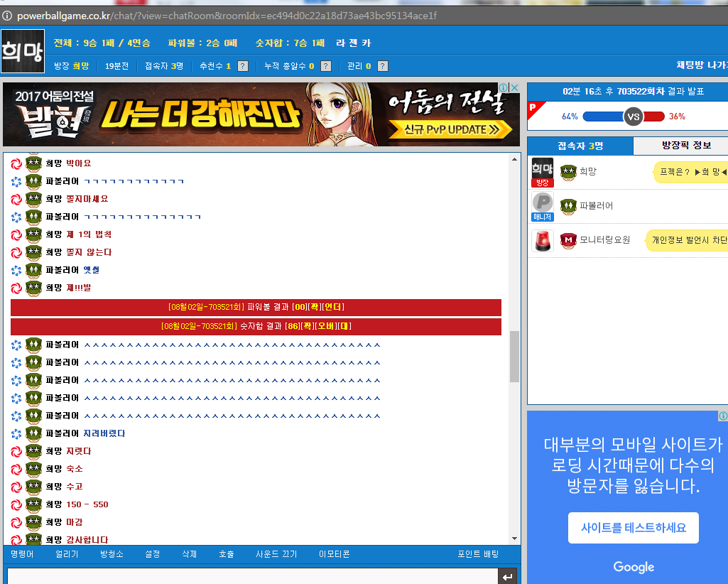Send message with the enter arrow button
Screen dimensions: 728x584
pos(507,577)
